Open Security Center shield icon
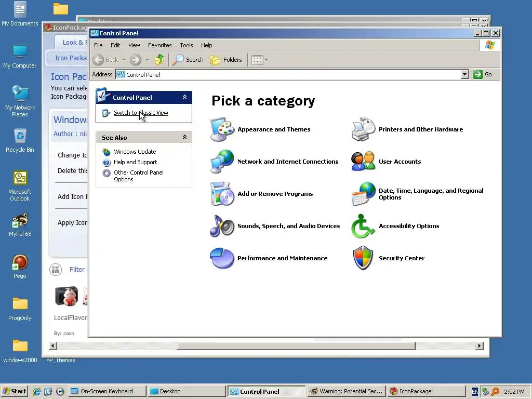532x399 pixels. pos(363,258)
